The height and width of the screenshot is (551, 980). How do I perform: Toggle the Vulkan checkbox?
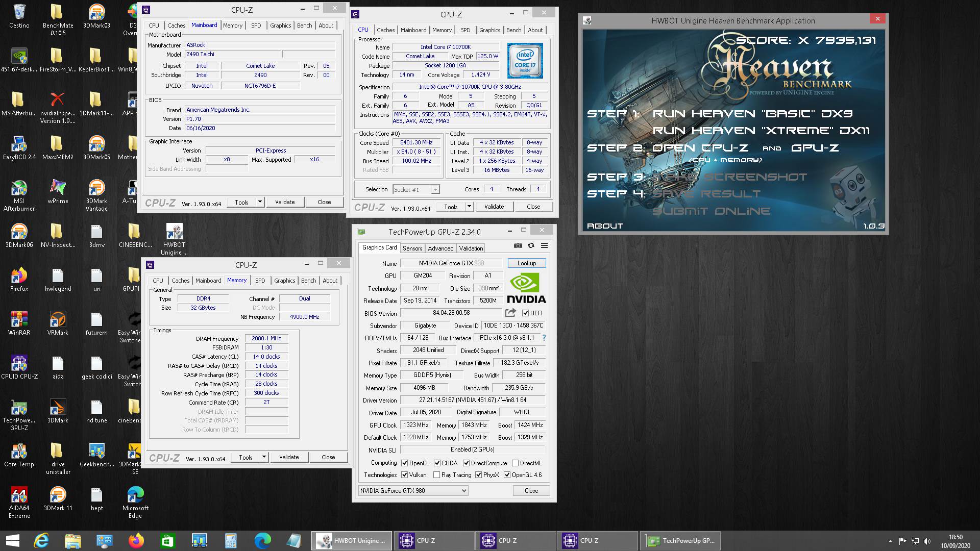click(405, 475)
